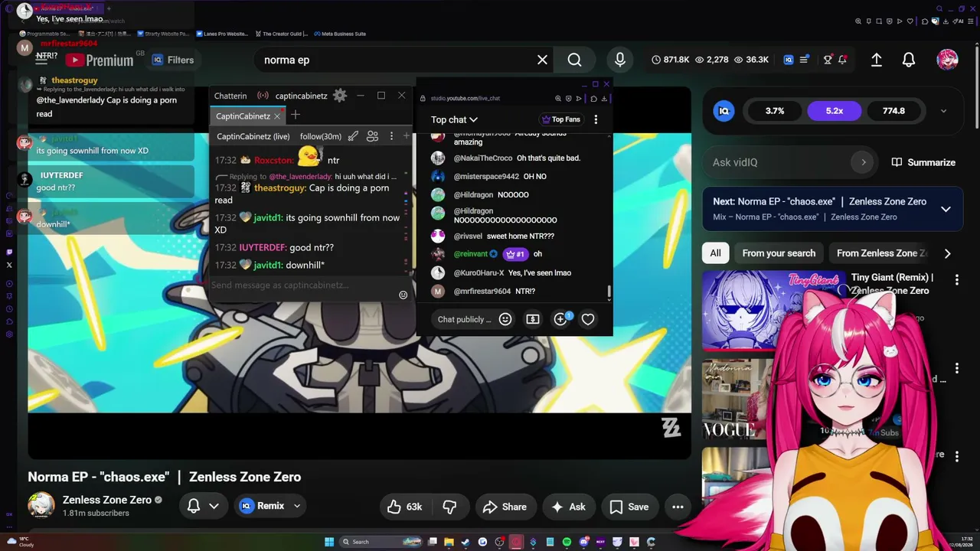Screen dimensions: 980x551
Task: Select the 774.8 vidIQ metric pill
Action: pyautogui.click(x=893, y=111)
